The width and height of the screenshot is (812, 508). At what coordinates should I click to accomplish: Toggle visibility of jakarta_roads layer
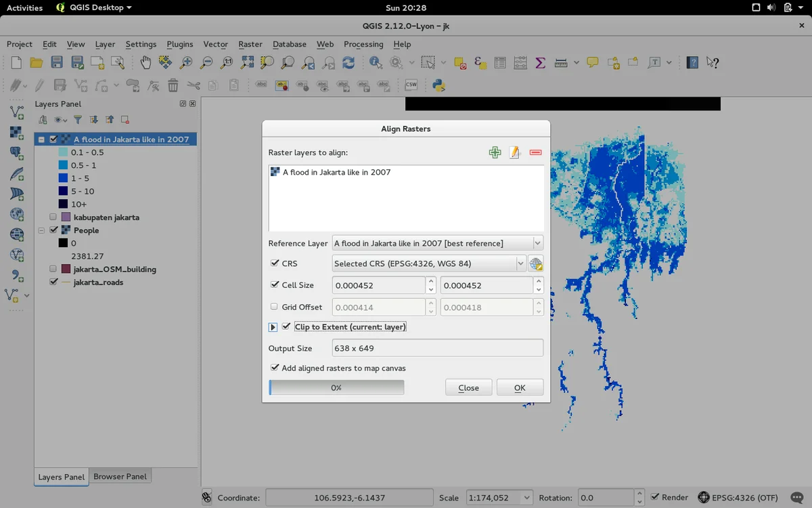tap(53, 282)
